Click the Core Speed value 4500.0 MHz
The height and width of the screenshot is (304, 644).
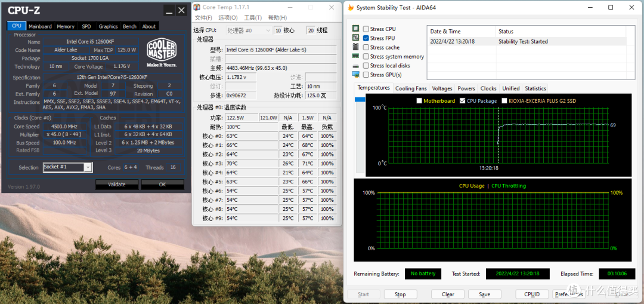coord(64,127)
